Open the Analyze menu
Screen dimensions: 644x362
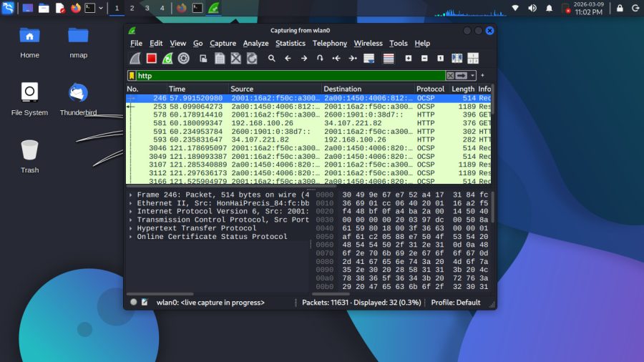coord(255,44)
